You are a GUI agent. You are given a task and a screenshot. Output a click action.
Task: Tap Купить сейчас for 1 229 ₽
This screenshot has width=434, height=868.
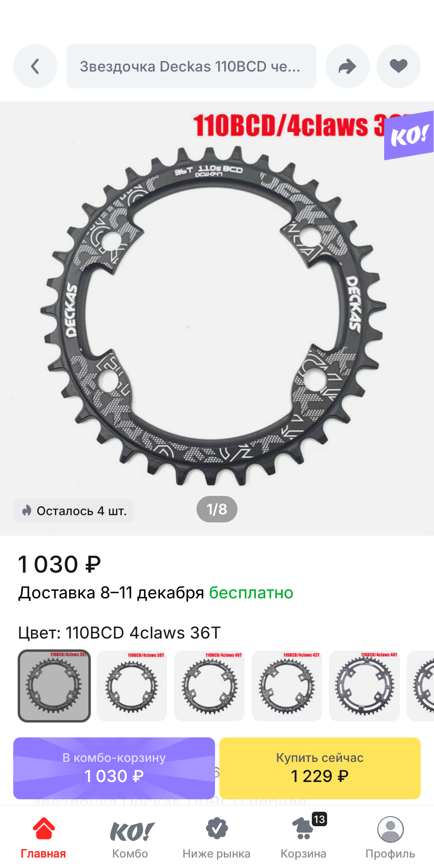point(320,768)
